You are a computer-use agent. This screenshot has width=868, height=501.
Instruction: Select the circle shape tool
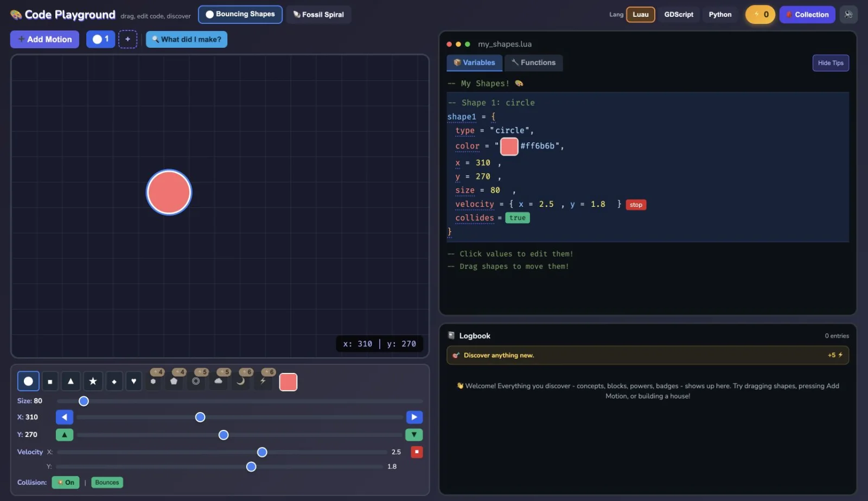[x=28, y=382]
